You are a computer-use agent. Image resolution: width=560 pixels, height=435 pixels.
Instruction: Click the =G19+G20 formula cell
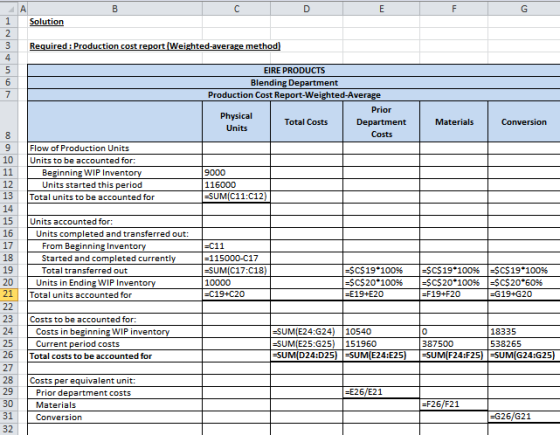pos(524,295)
